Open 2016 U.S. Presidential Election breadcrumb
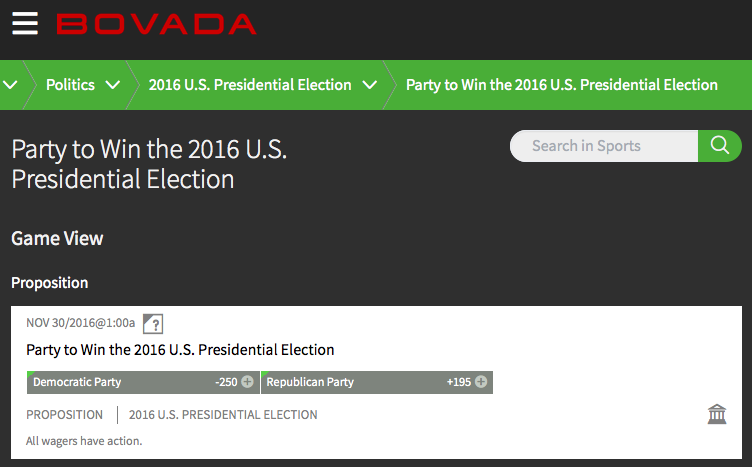The width and height of the screenshot is (752, 467). pyautogui.click(x=250, y=85)
